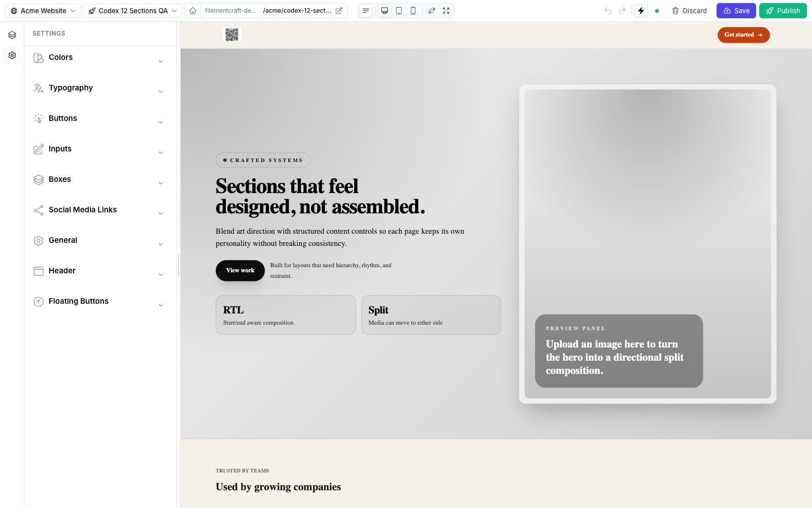The image size is (812, 508).
Task: Expand the Buttons settings section
Action: pos(100,119)
